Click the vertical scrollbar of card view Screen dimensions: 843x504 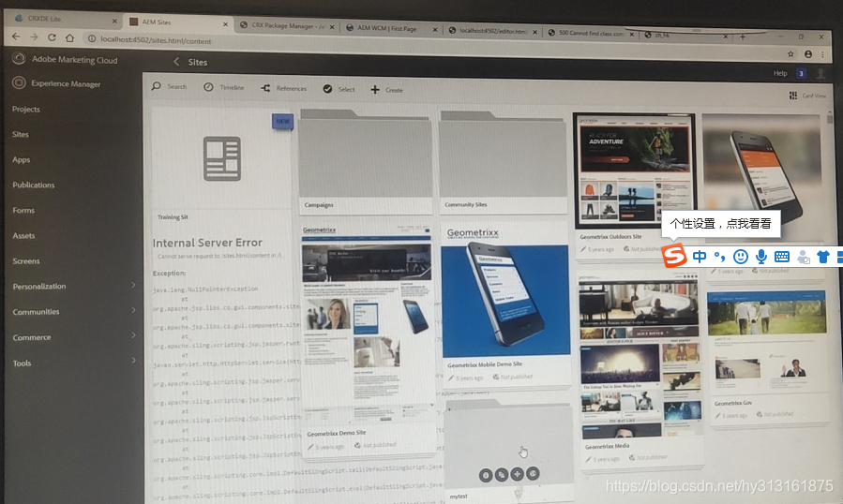pyautogui.click(x=830, y=119)
